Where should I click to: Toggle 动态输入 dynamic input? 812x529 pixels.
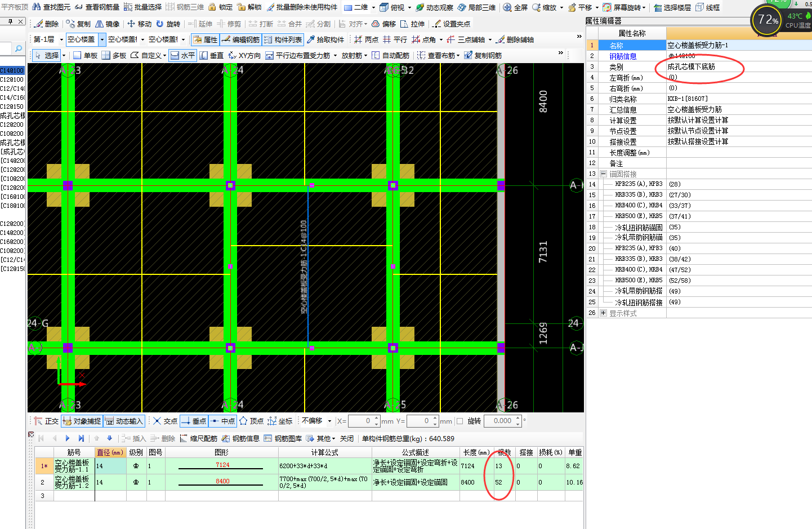coord(124,421)
